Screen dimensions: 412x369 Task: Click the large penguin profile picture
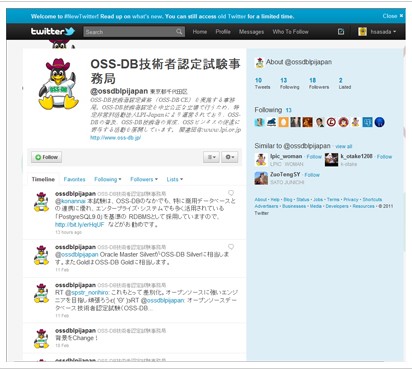(59, 84)
